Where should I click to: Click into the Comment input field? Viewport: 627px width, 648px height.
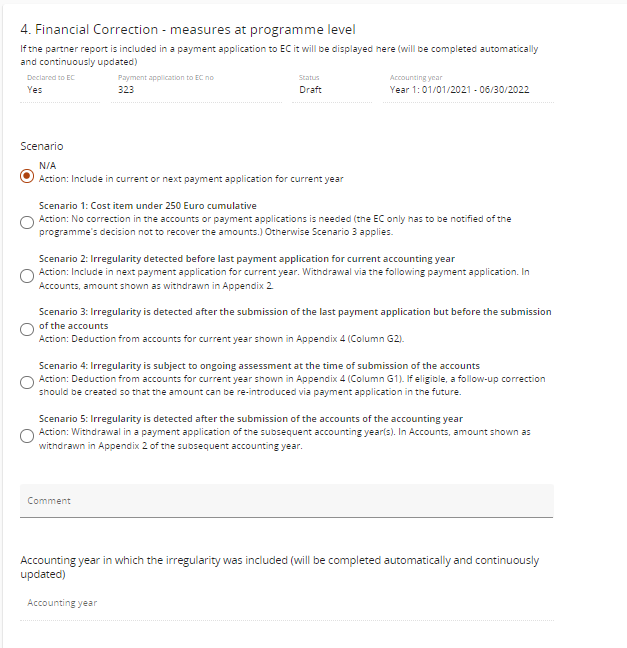click(286, 500)
